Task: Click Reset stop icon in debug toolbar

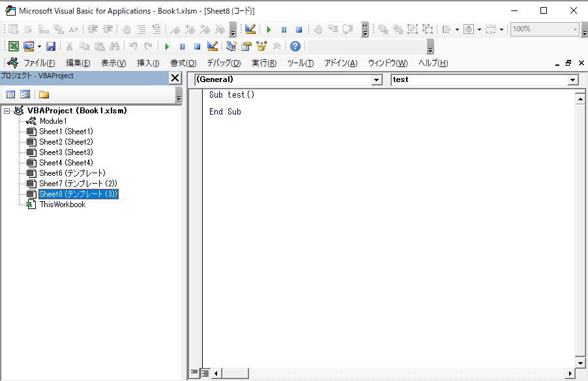Action: [299, 29]
